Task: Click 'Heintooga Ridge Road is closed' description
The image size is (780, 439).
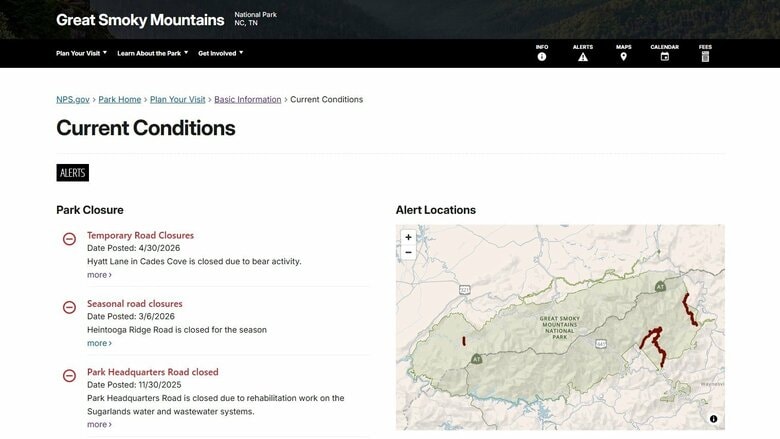Action: coord(177,330)
